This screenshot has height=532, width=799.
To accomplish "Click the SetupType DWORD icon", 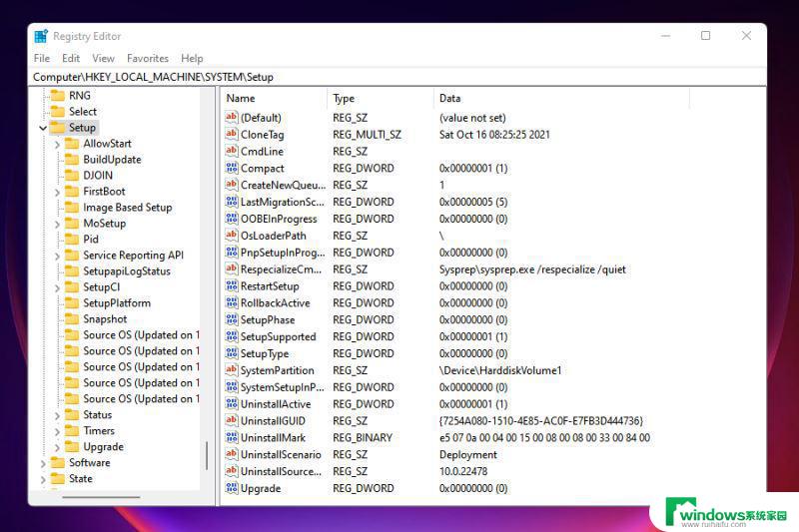I will 232,353.
